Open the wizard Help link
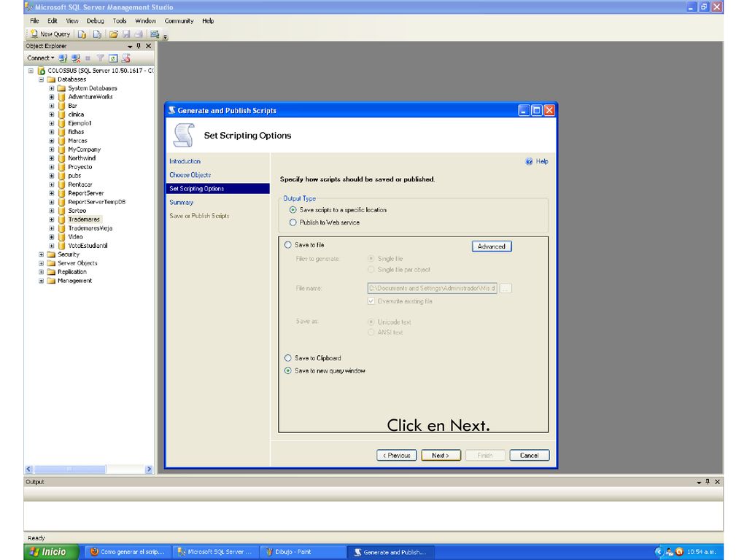Screen dimensions: 747x560 (537, 161)
